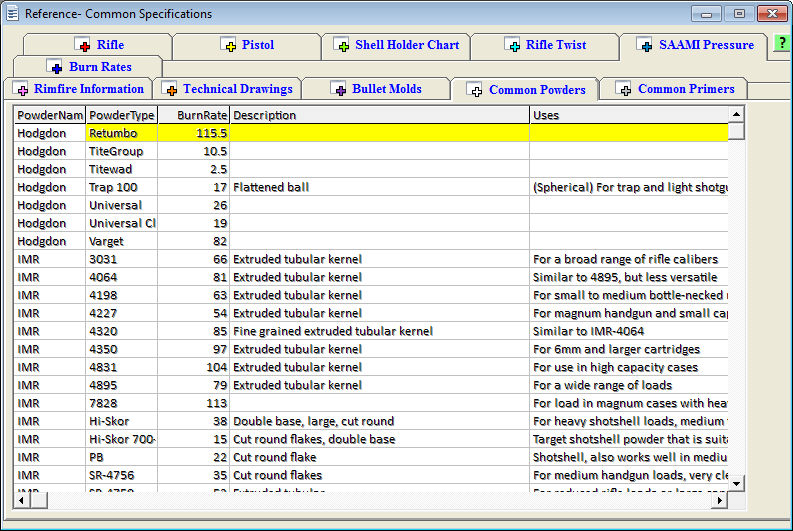793x531 pixels.
Task: Click 'For a broad range of rifle calibers'
Action: (629, 259)
